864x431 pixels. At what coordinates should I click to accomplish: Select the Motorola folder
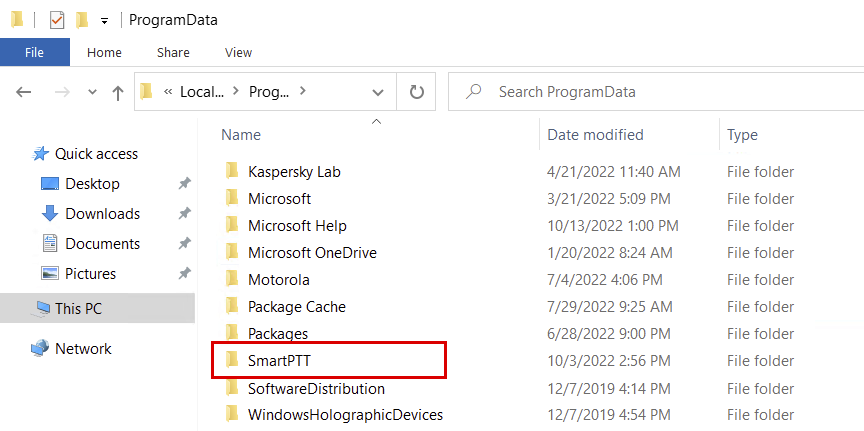tap(279, 280)
